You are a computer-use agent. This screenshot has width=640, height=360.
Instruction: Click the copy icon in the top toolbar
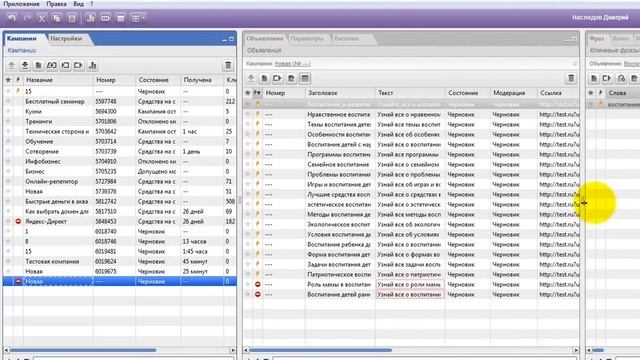[57, 18]
